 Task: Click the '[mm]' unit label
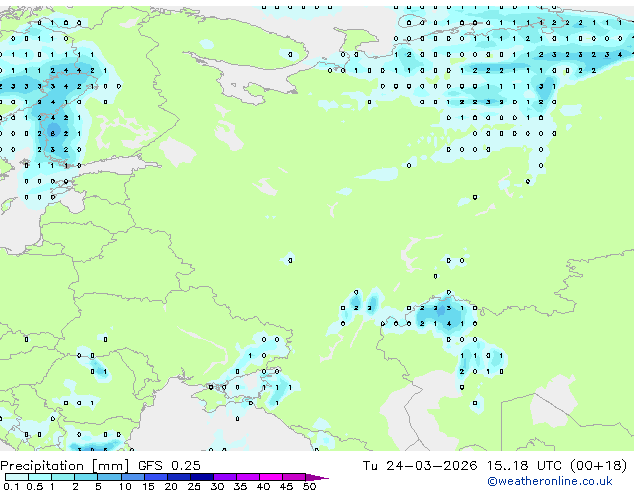(x=110, y=466)
